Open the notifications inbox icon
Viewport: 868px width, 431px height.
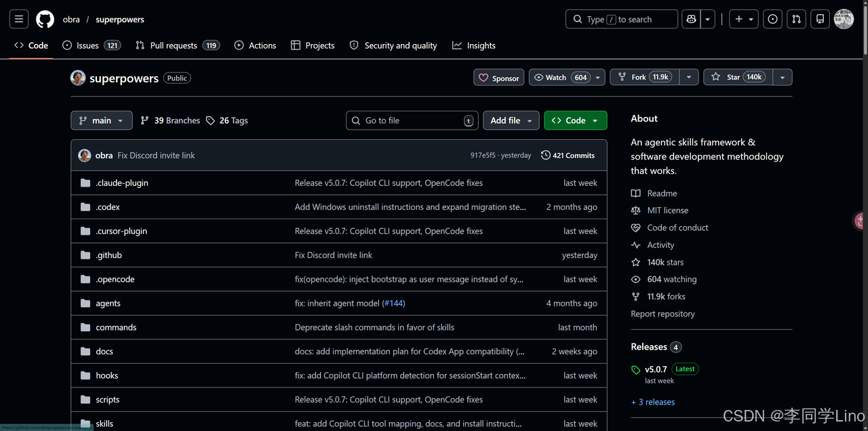pos(820,19)
